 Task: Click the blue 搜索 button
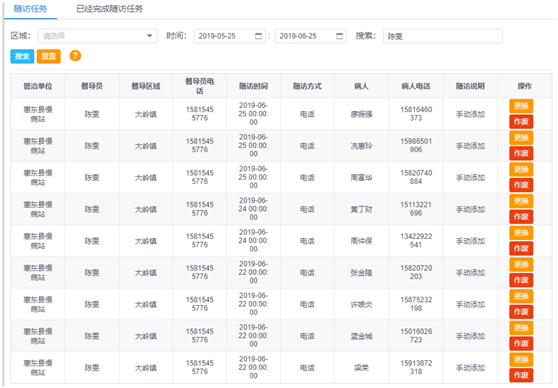[22, 56]
